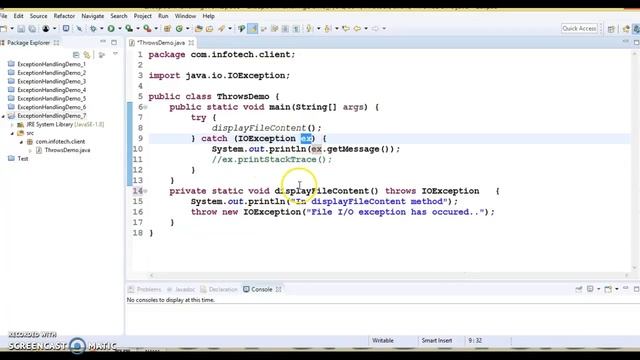Click the Open Perspective icon
This screenshot has width=640, height=360.
(611, 29)
